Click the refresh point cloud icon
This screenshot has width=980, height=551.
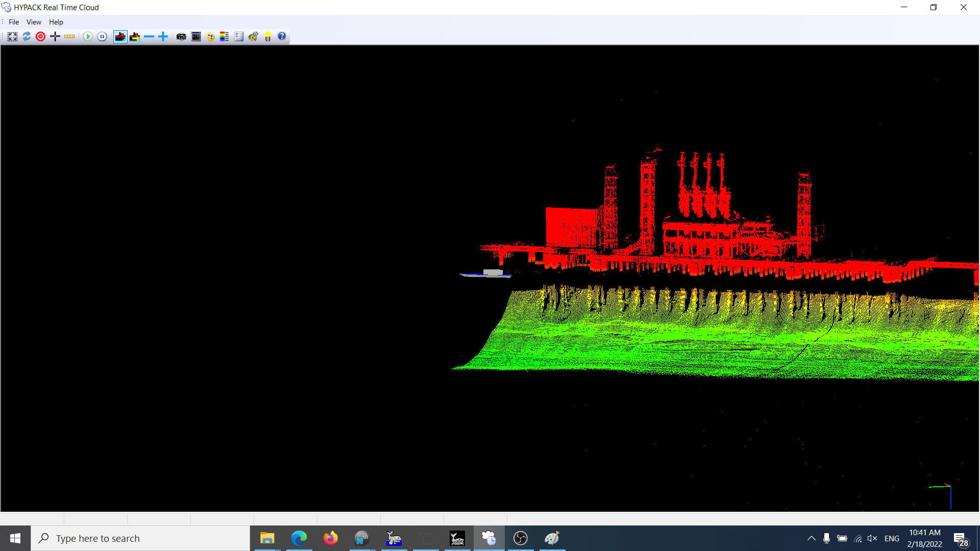pos(26,36)
